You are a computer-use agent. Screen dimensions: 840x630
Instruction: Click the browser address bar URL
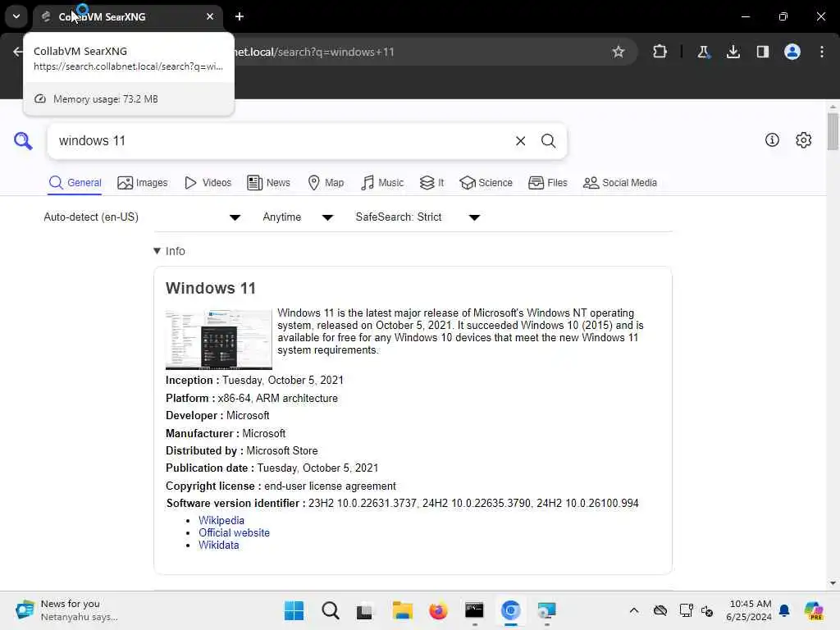pos(314,52)
